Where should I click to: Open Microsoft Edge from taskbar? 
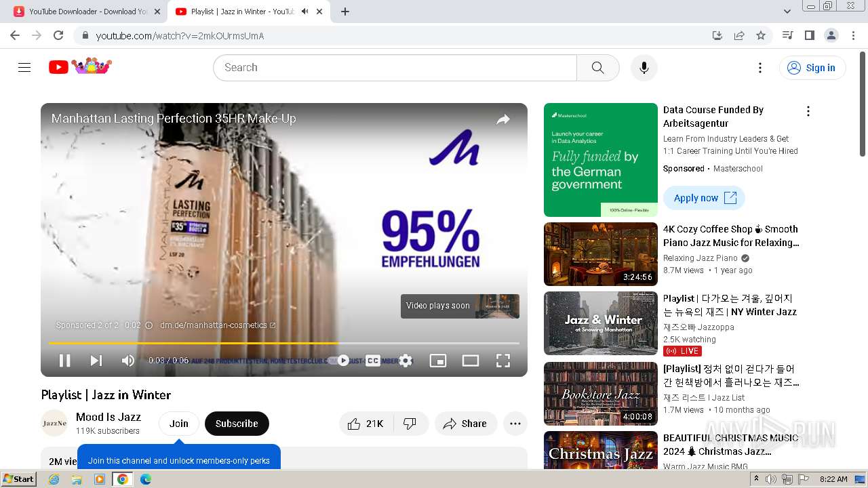click(146, 479)
